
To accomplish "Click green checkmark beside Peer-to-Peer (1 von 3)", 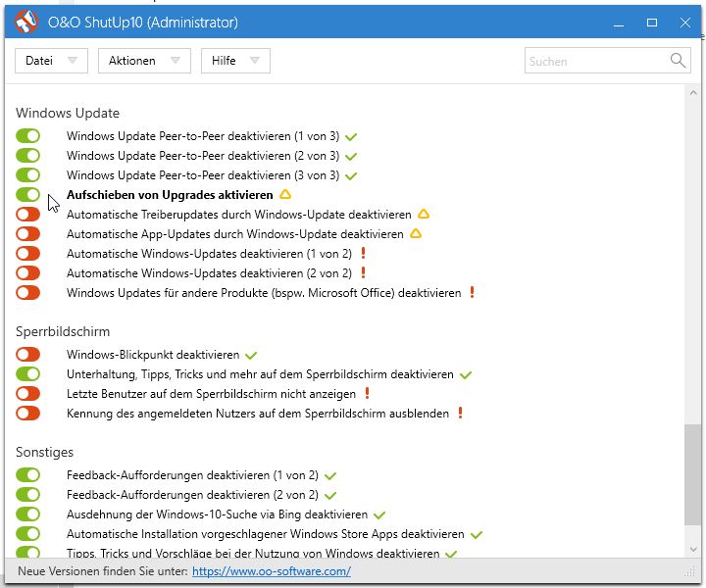I will tap(351, 137).
